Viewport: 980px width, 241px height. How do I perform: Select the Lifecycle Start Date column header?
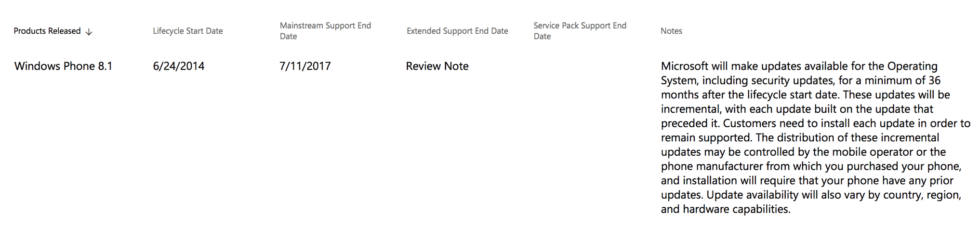[188, 31]
